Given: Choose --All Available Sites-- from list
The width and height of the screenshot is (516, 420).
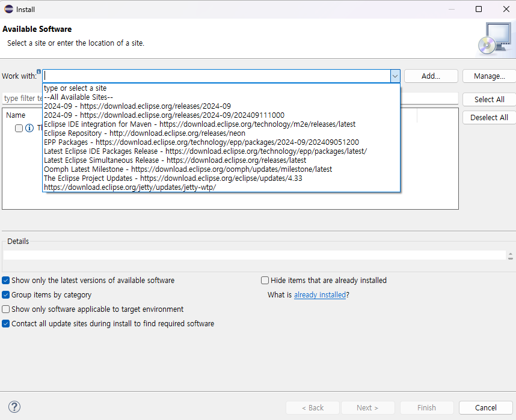Looking at the screenshot, I should (x=221, y=97).
